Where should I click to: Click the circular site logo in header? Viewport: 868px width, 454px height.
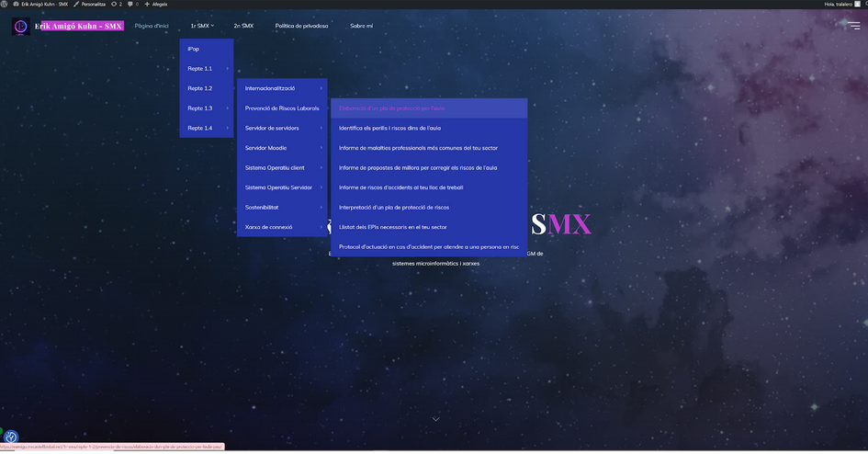20,27
